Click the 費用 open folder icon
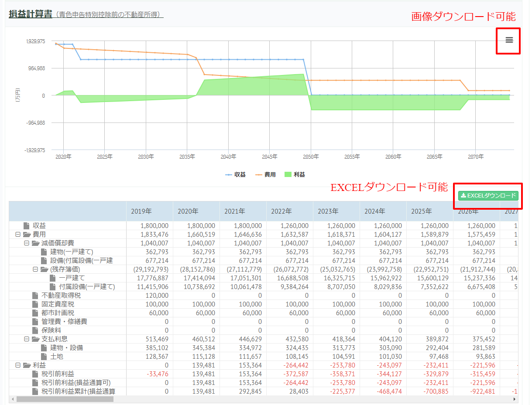Image resolution: width=532 pixels, height=405 pixels. [x=27, y=235]
